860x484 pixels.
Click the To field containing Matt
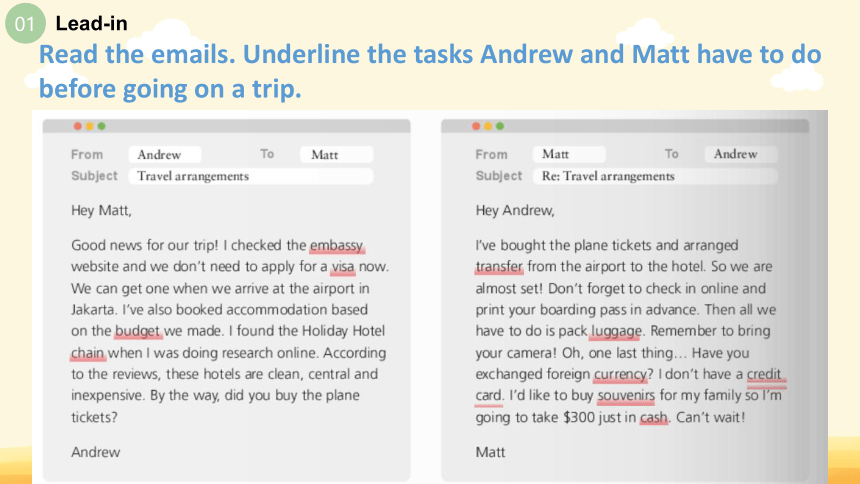point(336,154)
